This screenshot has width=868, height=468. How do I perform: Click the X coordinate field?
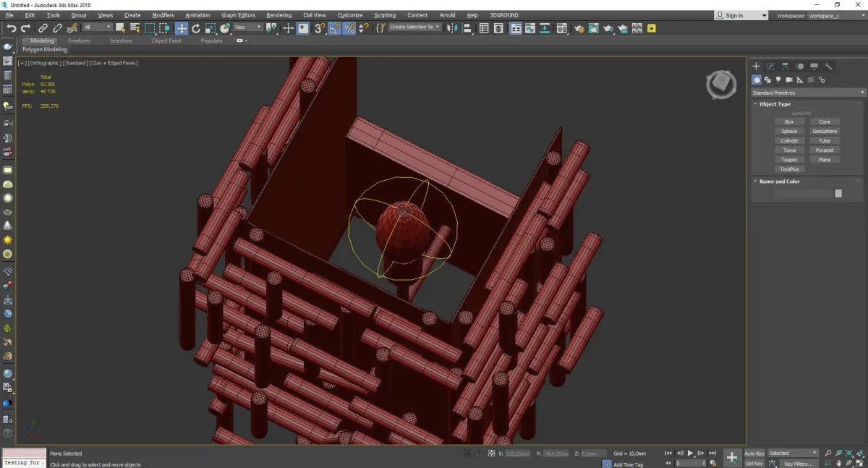[518, 454]
